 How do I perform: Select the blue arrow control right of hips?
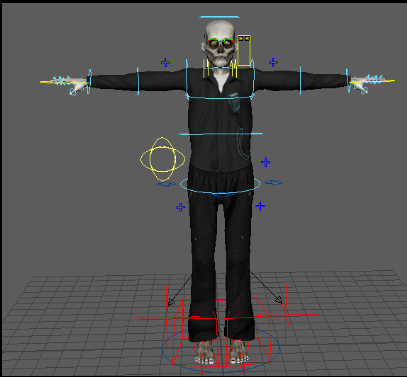pos(274,183)
